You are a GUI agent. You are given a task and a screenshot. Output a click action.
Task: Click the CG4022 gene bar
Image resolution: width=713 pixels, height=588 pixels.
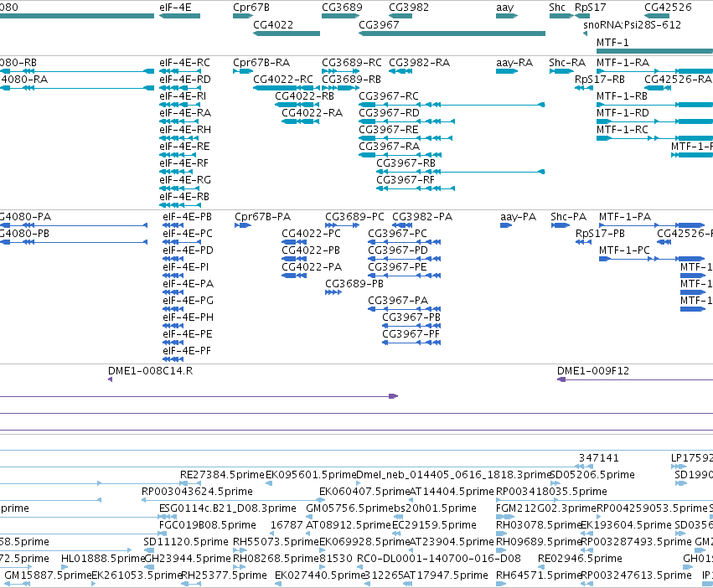coord(287,34)
